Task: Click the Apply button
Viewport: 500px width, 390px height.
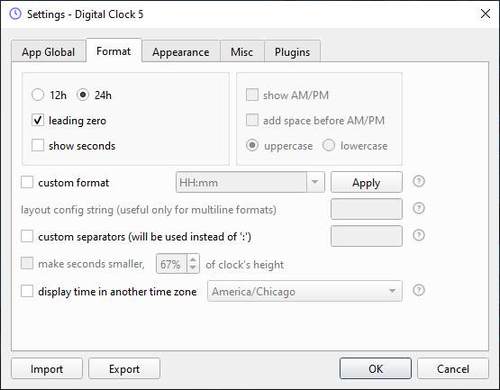Action: tap(366, 182)
